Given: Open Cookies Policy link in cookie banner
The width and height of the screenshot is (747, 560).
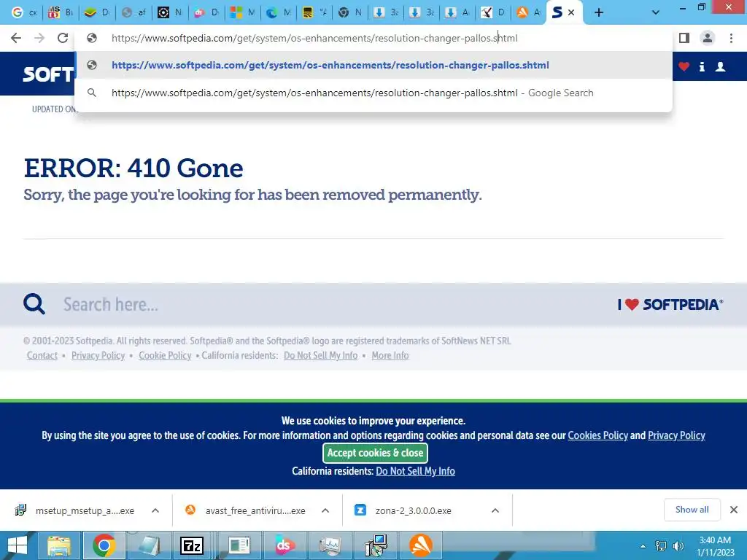Looking at the screenshot, I should 598,435.
